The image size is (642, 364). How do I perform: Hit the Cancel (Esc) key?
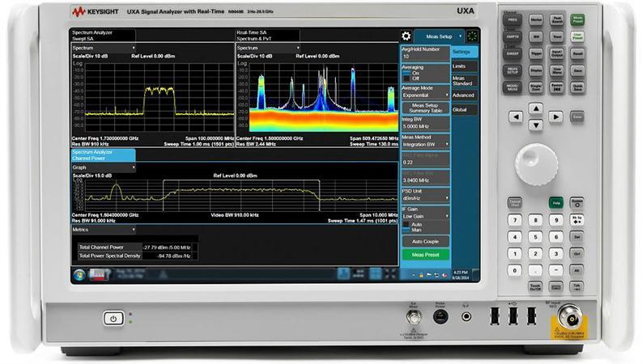pos(515,203)
